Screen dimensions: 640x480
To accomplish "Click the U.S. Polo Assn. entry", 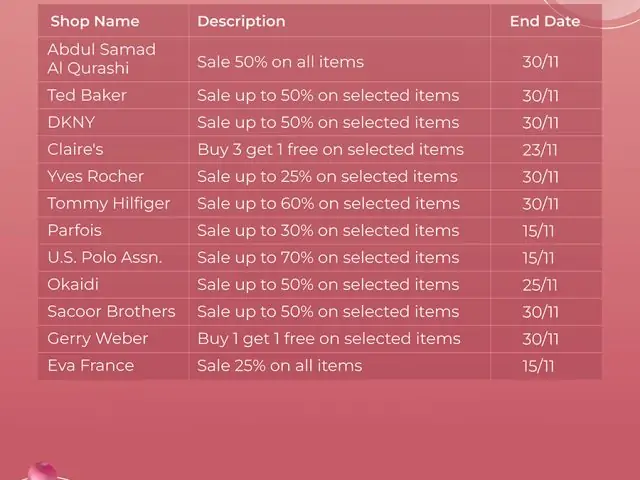I will [104, 258].
